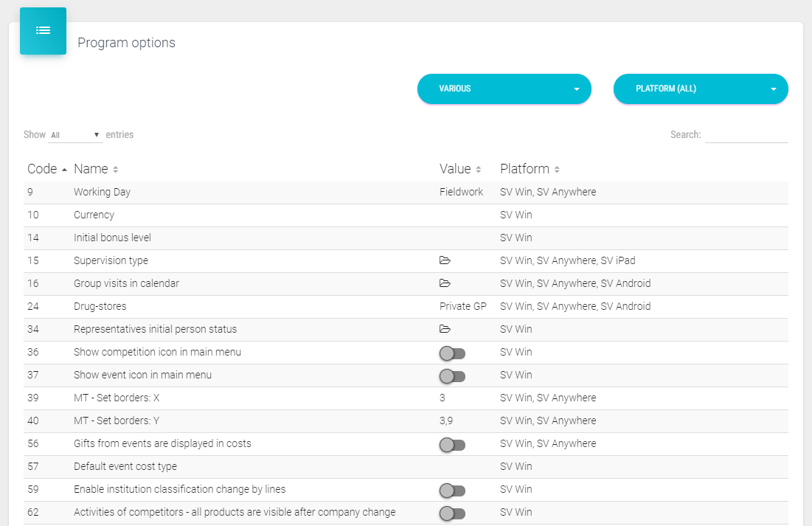This screenshot has width=812, height=526.
Task: Click into the Search input field
Action: [x=746, y=135]
